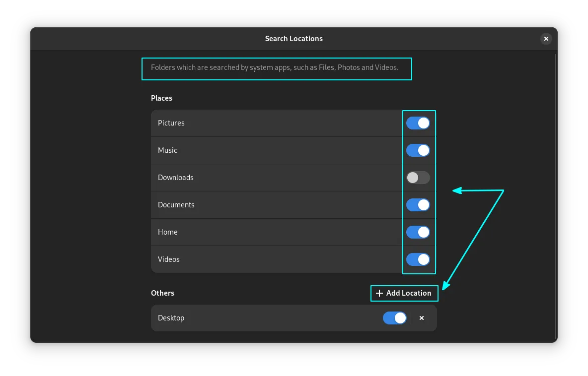
Task: Enable the Downloads search toggle
Action: (x=418, y=178)
